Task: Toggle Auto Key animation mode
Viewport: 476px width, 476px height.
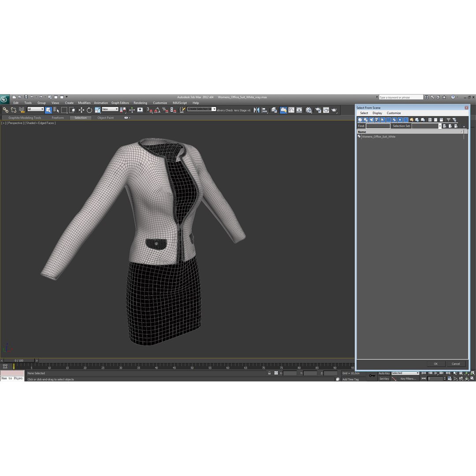Action: 384,373
